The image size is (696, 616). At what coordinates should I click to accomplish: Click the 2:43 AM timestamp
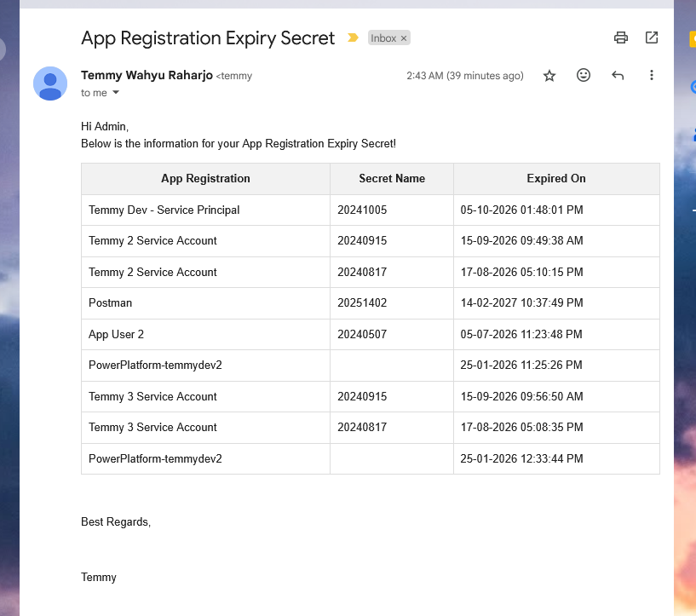pyautogui.click(x=465, y=76)
